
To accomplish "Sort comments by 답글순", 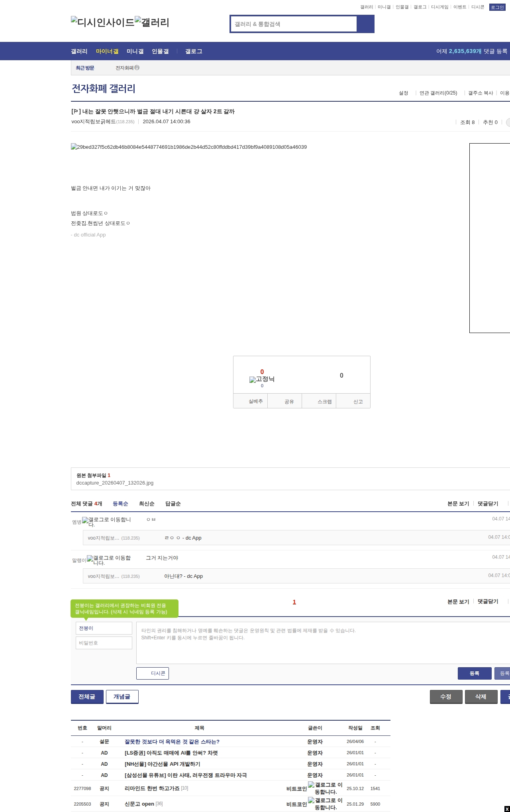I will [173, 504].
